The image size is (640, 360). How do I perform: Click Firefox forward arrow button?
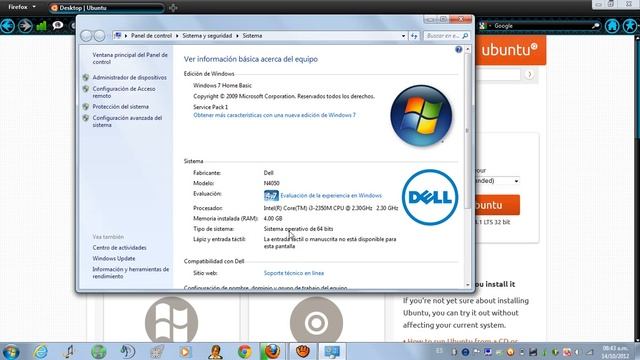click(25, 26)
